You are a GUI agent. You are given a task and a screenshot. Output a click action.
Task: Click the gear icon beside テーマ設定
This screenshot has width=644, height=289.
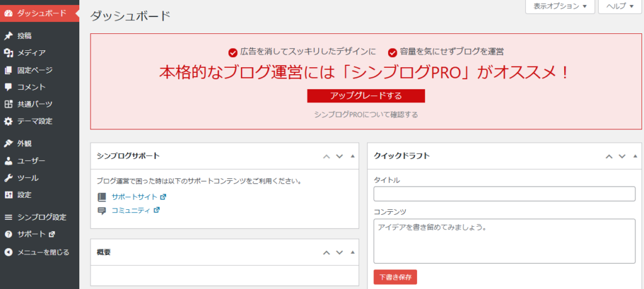(8, 121)
